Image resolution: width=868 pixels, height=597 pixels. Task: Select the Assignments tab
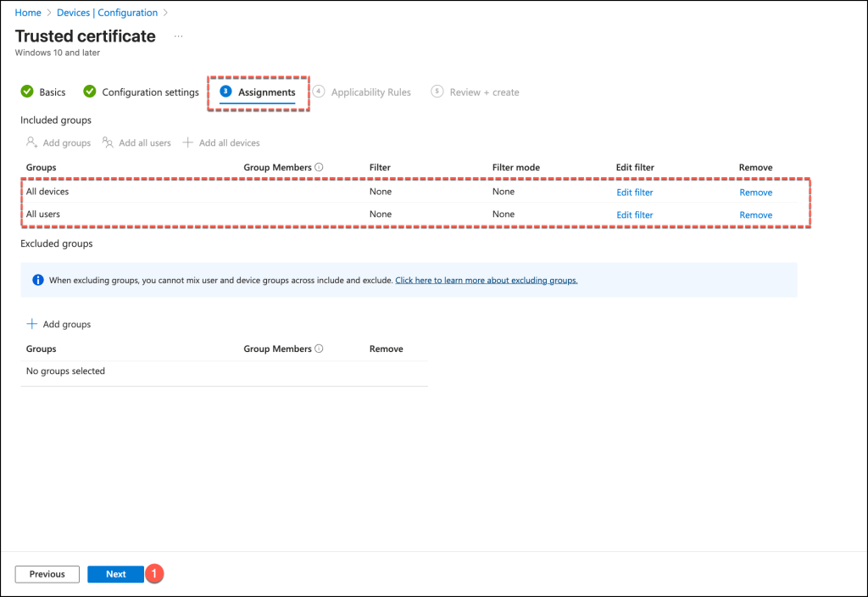tap(266, 92)
